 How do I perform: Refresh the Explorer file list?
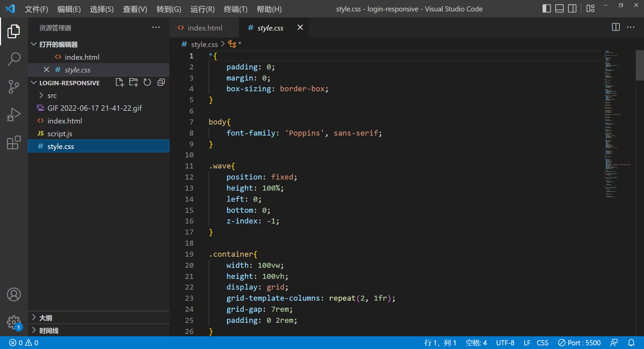147,82
